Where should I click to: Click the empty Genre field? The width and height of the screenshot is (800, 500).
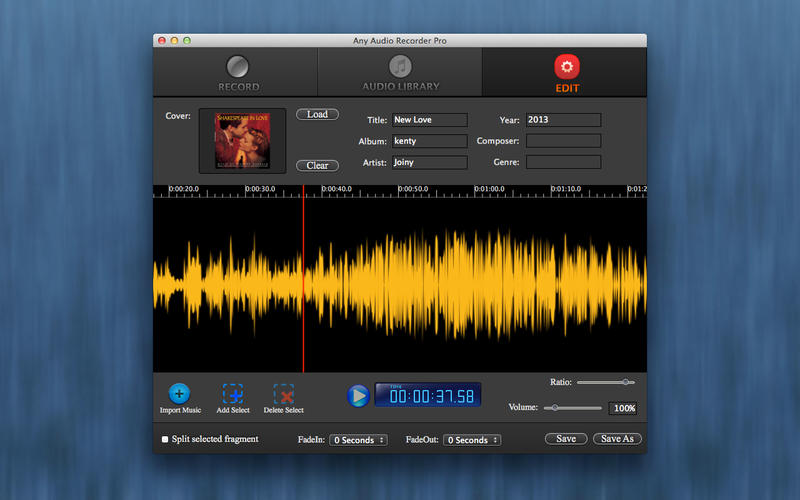[563, 162]
